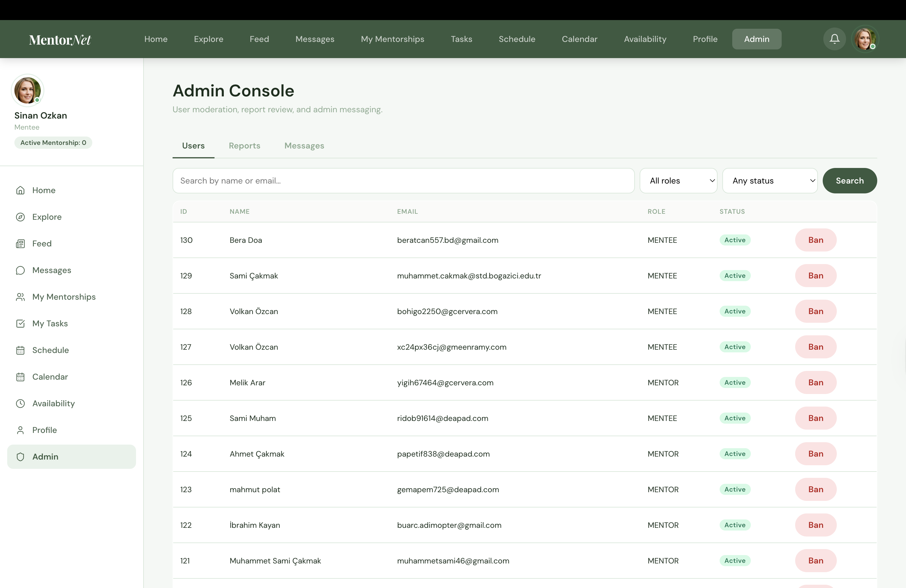
Task: Switch to the Messages tab in Admin Console
Action: point(304,146)
